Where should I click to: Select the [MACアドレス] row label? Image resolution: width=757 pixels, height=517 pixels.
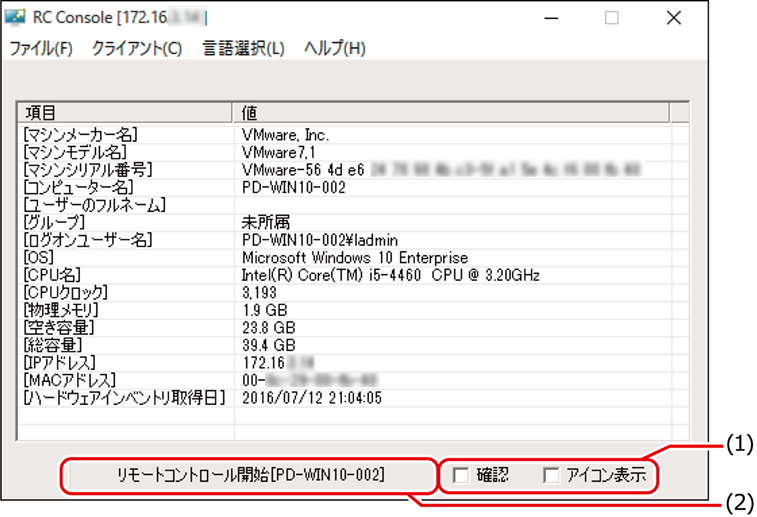tap(70, 380)
